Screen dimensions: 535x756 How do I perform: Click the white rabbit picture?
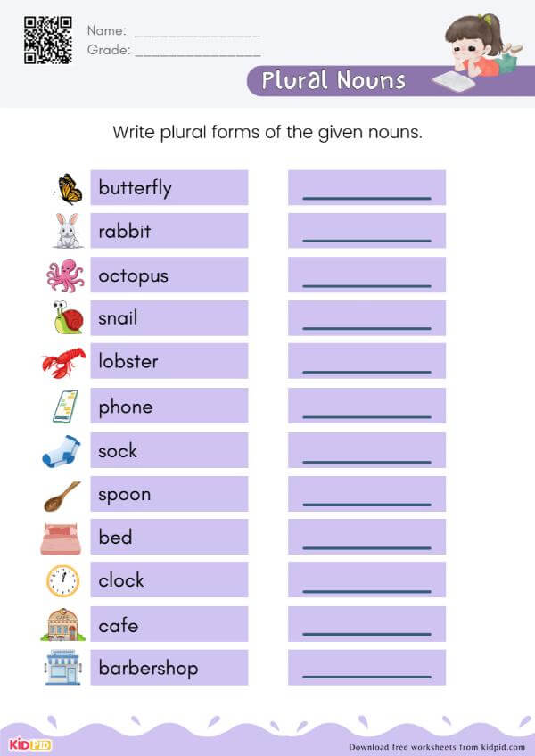(x=67, y=231)
